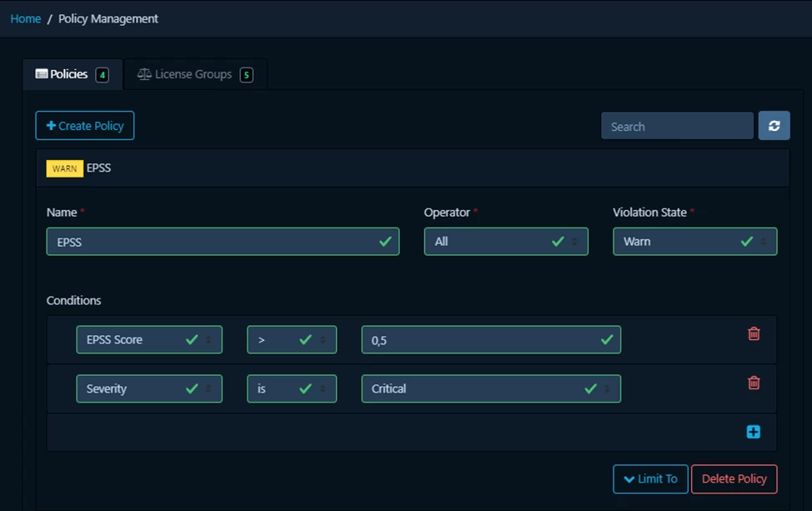Click the WARN badge next to EPSS
Image resolution: width=812 pixels, height=511 pixels.
pos(64,168)
